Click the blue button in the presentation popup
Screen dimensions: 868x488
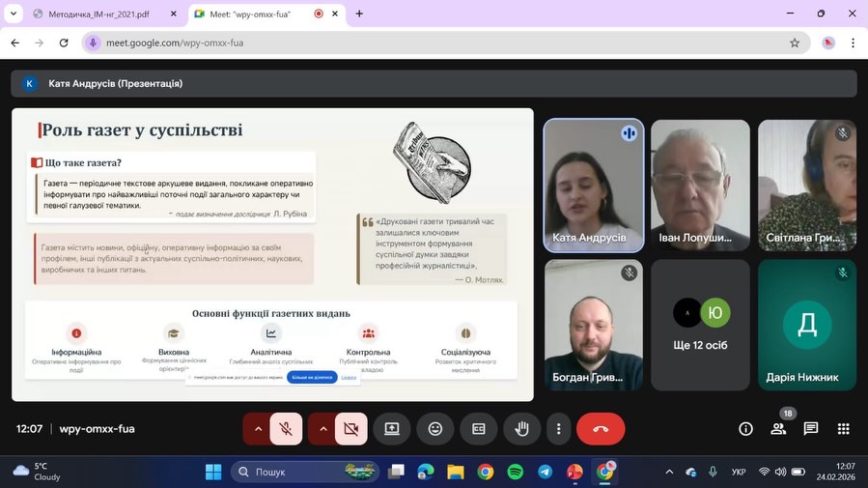pos(311,378)
